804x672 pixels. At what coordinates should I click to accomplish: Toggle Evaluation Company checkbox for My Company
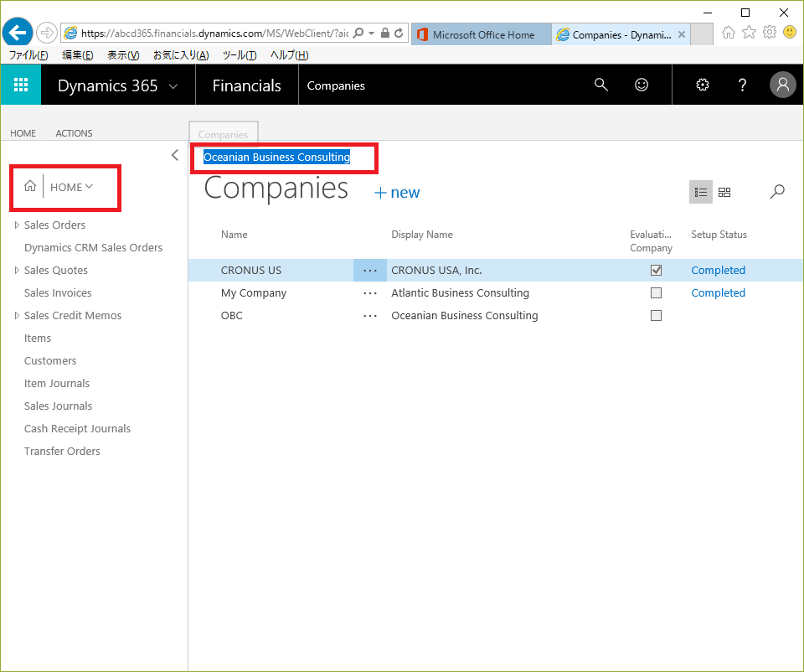[x=656, y=293]
